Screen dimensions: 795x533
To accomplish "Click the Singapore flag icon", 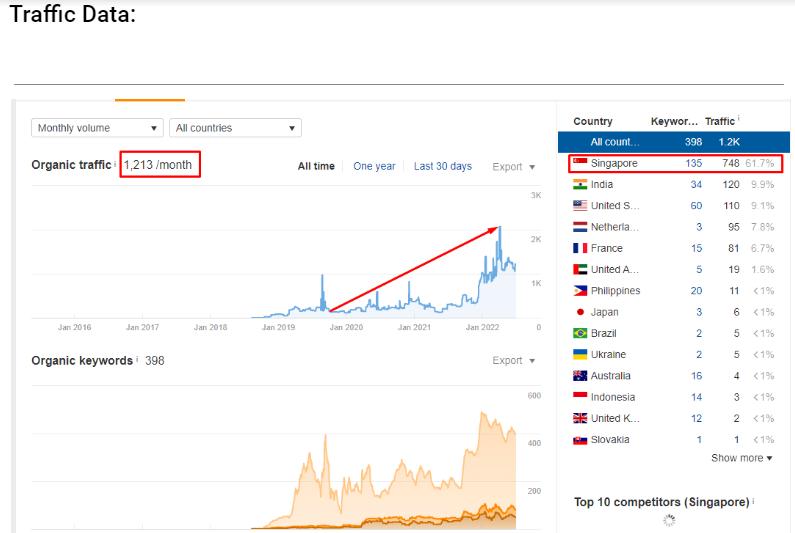I will coord(580,163).
